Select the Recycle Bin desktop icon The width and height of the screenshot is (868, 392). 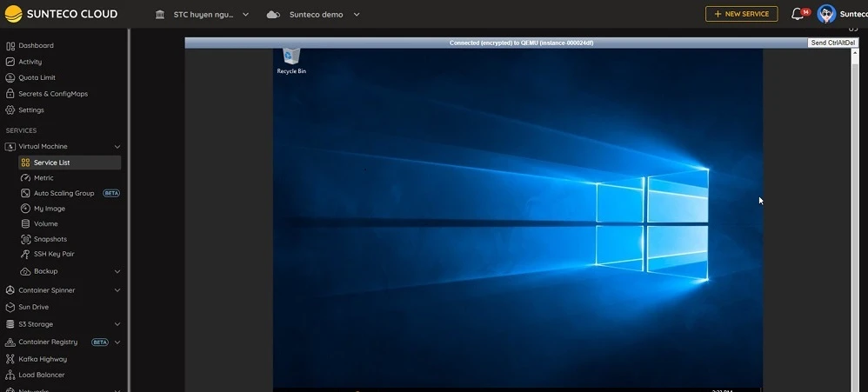click(x=291, y=61)
